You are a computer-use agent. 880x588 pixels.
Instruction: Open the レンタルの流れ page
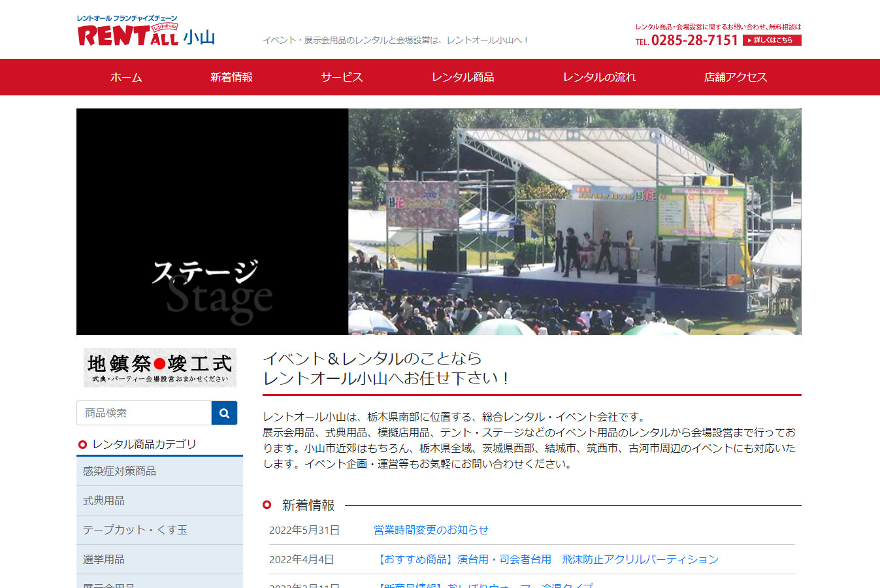coord(599,77)
